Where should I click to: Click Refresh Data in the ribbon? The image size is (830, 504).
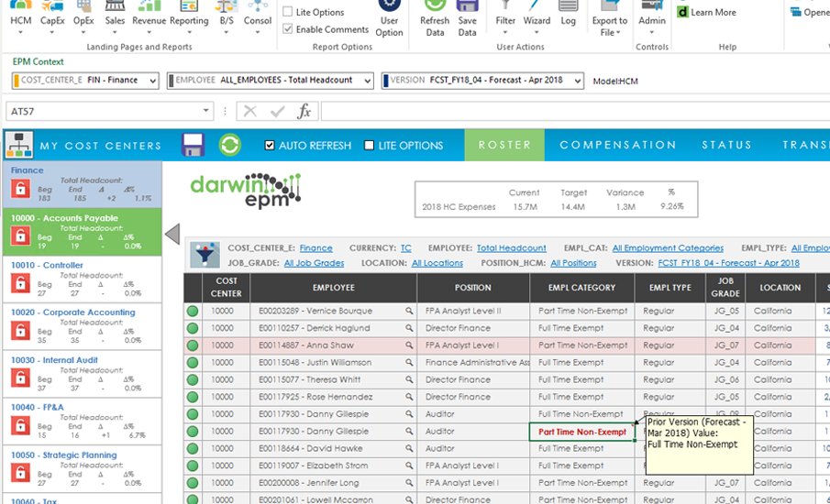pos(435,19)
